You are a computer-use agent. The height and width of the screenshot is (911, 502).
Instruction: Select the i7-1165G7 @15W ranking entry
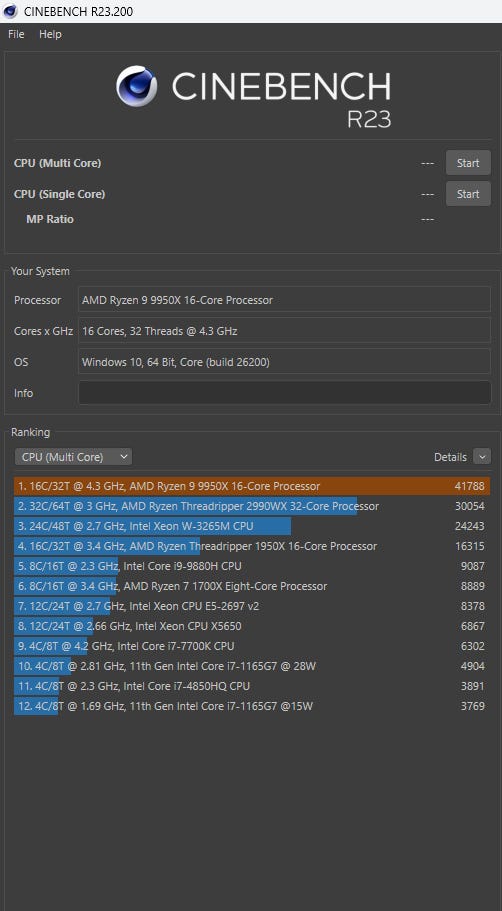(252, 706)
